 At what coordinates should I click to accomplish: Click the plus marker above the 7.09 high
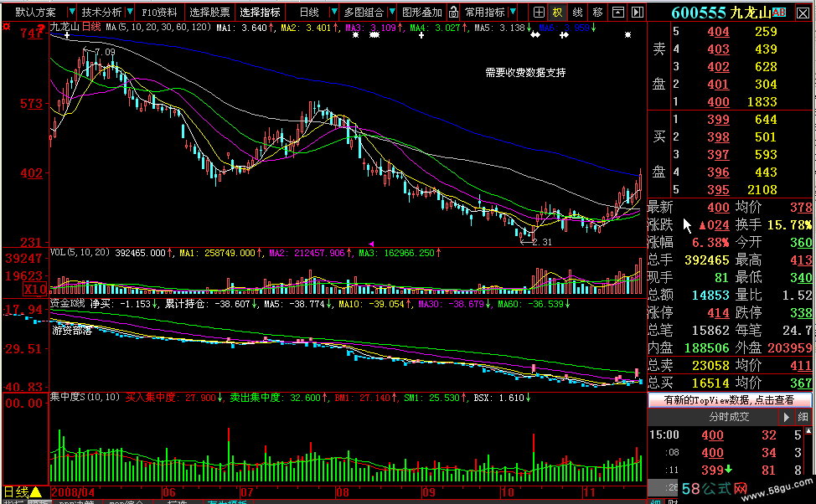[x=67, y=35]
